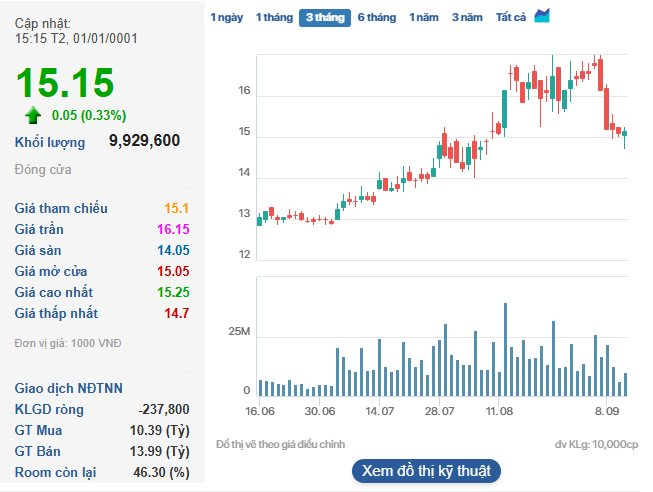
Task: Show the 6 tháng chart period
Action: 377,18
